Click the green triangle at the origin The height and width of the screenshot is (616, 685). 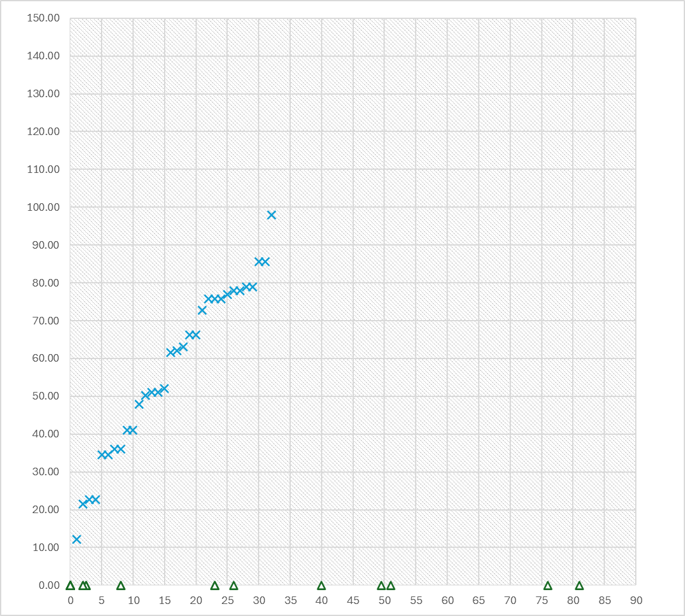tap(70, 586)
